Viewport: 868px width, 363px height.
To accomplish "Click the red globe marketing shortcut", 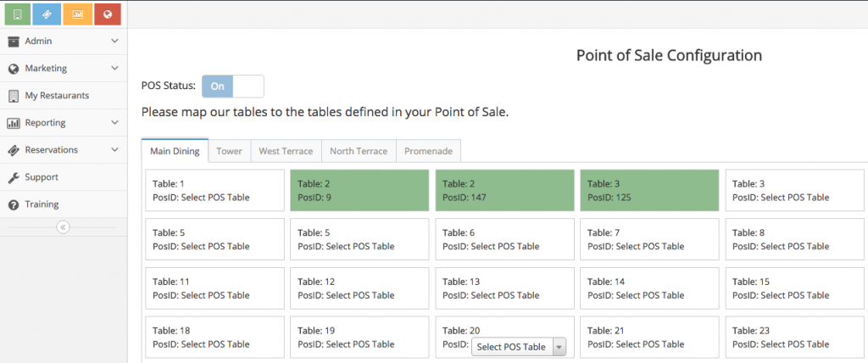I will pos(108,14).
